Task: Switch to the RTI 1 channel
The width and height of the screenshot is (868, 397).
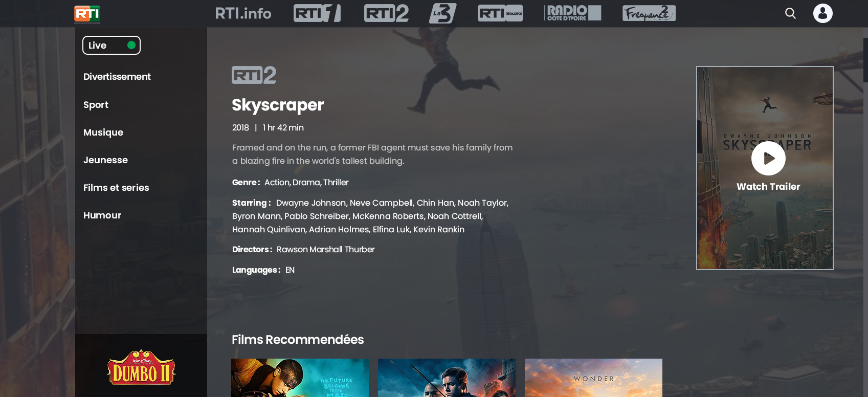Action: pyautogui.click(x=317, y=13)
